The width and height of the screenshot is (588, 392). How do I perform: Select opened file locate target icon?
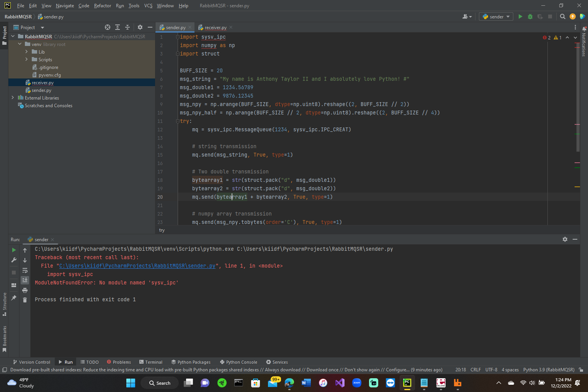pos(108,27)
